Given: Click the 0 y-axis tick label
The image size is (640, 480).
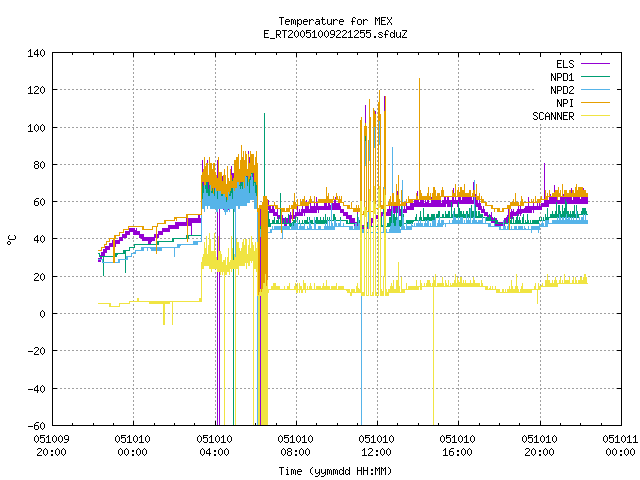Looking at the screenshot, I should 42,314.
